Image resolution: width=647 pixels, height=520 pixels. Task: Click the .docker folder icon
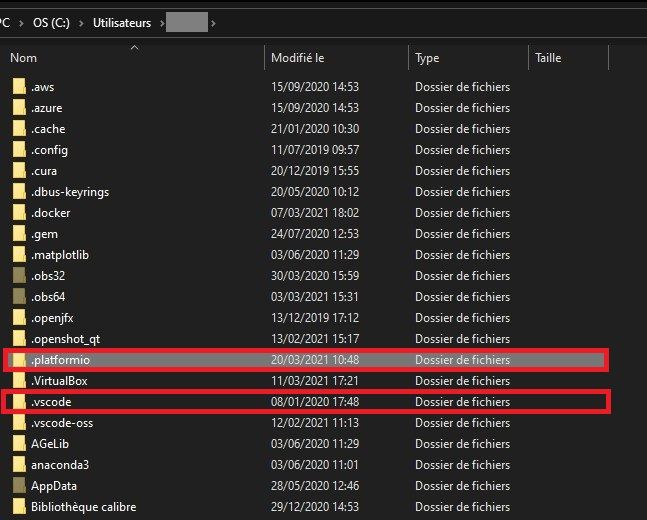pyautogui.click(x=19, y=213)
